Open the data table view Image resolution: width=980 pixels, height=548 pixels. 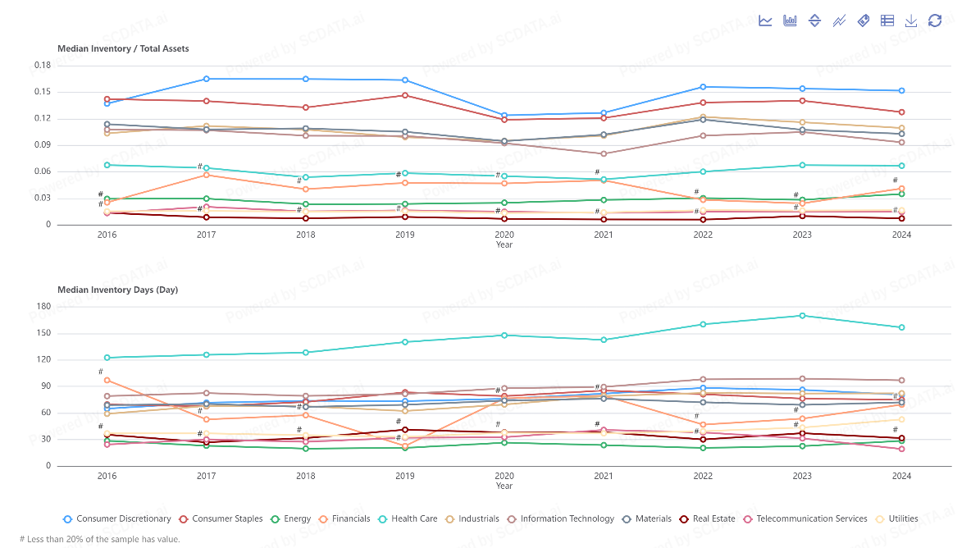point(887,21)
